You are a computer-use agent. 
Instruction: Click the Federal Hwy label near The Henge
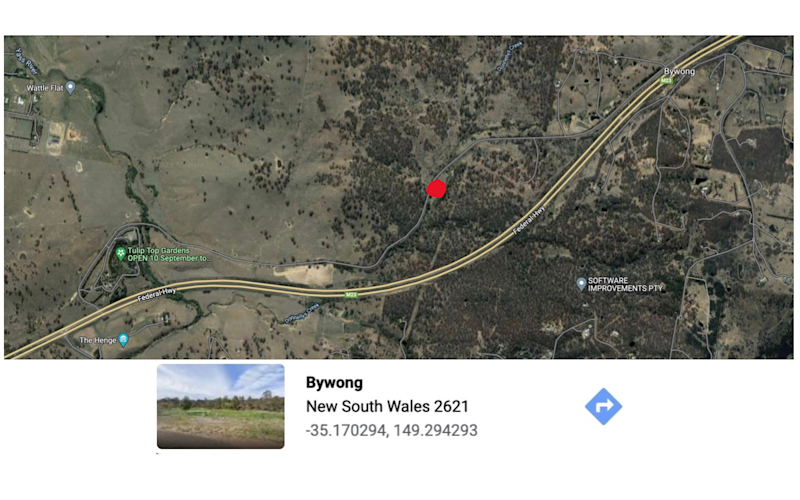point(157,294)
